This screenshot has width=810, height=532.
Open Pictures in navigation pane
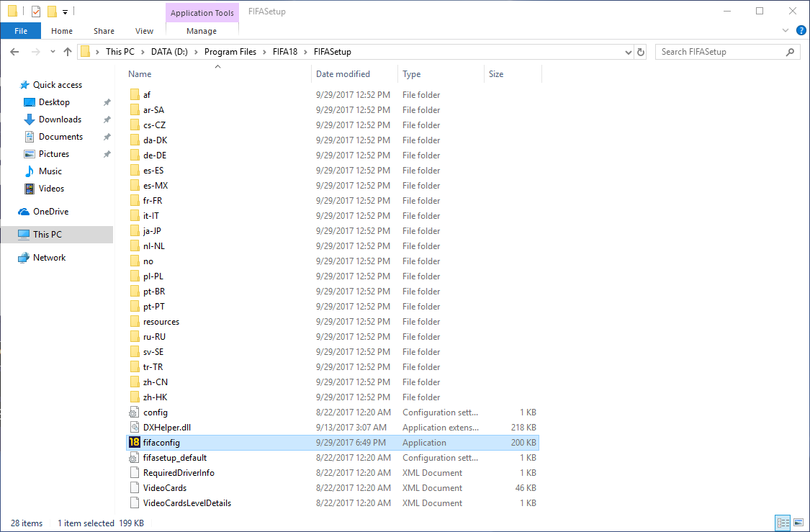(x=54, y=154)
